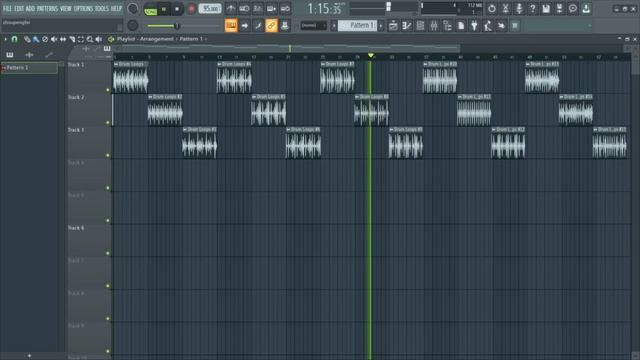Open the ADD menu
This screenshot has height=360, width=640.
tap(31, 9)
